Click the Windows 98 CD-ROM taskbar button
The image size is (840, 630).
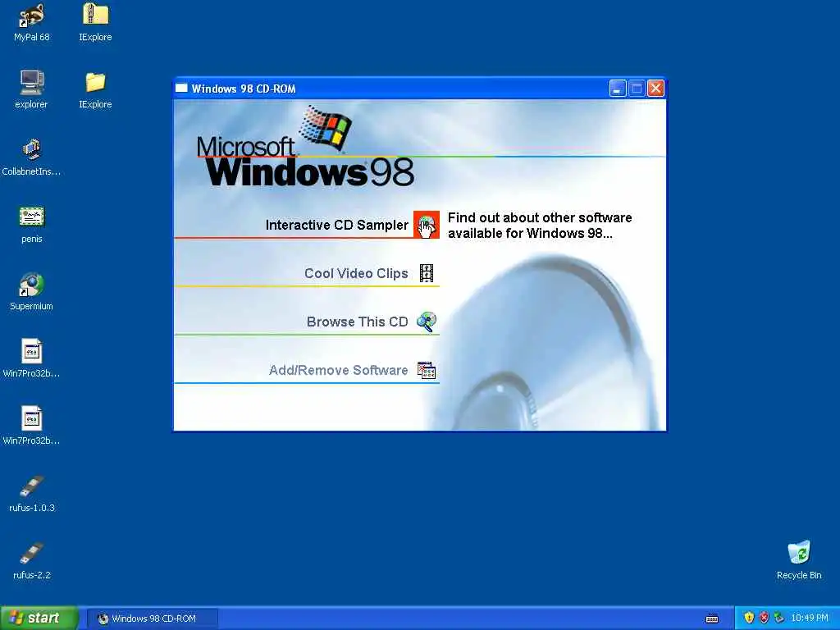pos(153,619)
